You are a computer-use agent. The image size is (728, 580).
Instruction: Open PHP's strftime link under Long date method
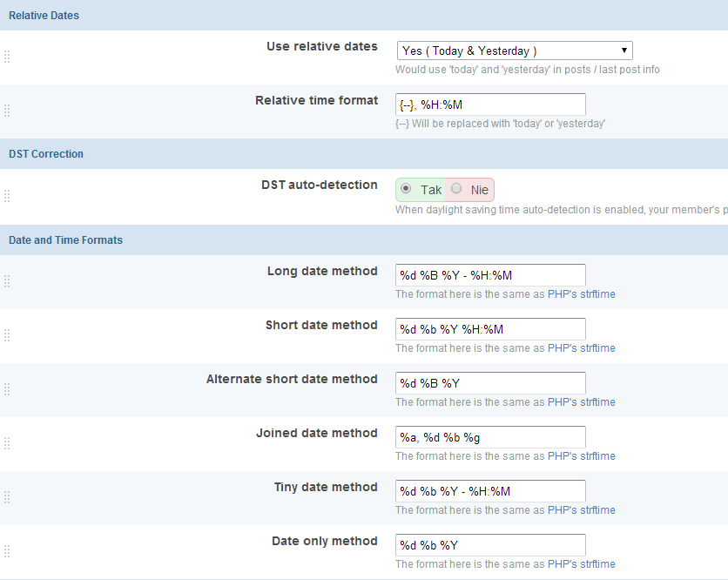(581, 294)
